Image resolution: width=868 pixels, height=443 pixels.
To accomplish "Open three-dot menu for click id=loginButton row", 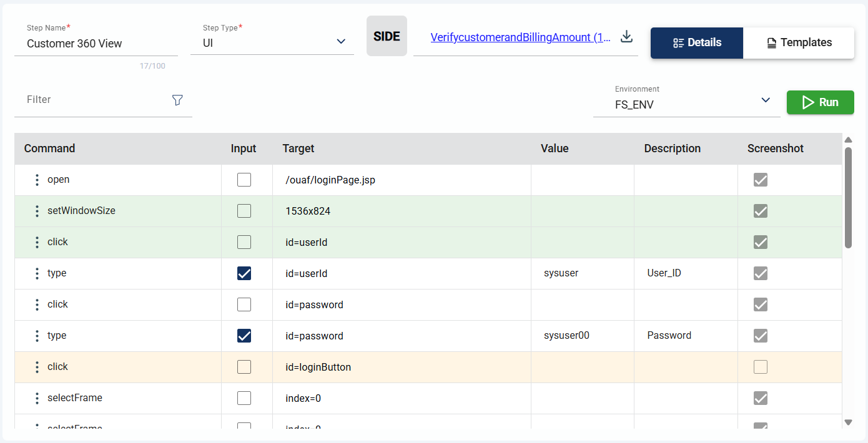I will 37,368.
